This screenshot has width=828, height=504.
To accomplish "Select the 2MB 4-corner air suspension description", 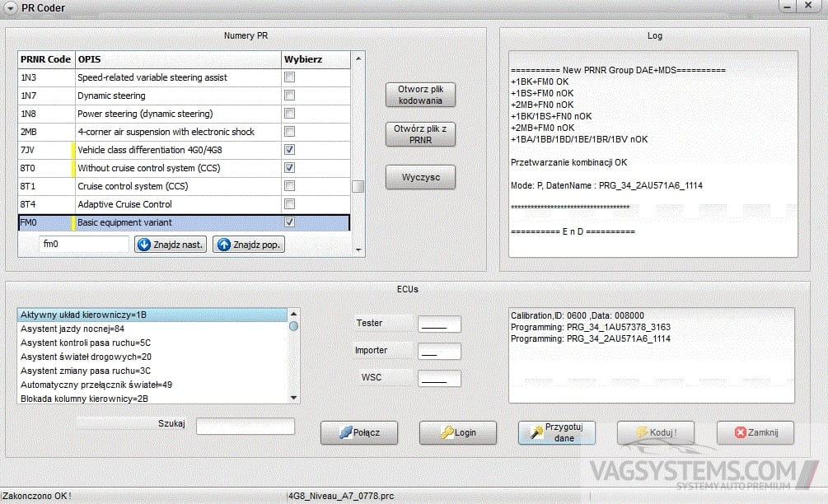I will click(x=178, y=132).
